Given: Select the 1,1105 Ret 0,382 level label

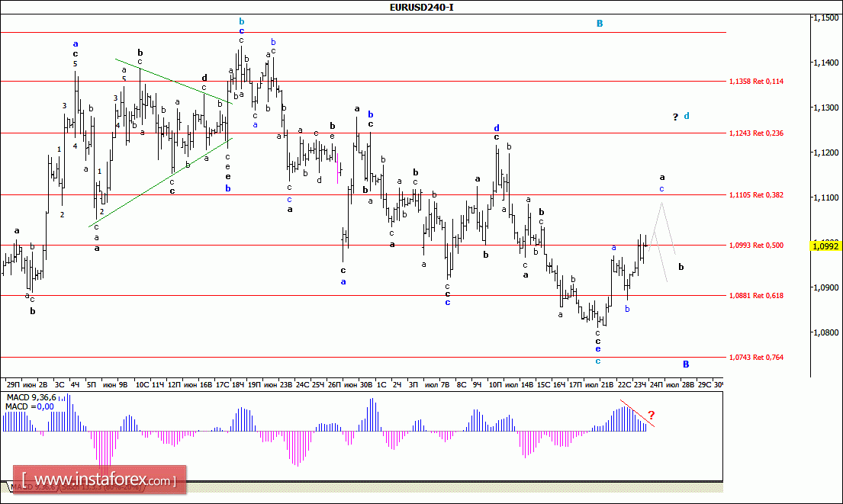Looking at the screenshot, I should (756, 195).
